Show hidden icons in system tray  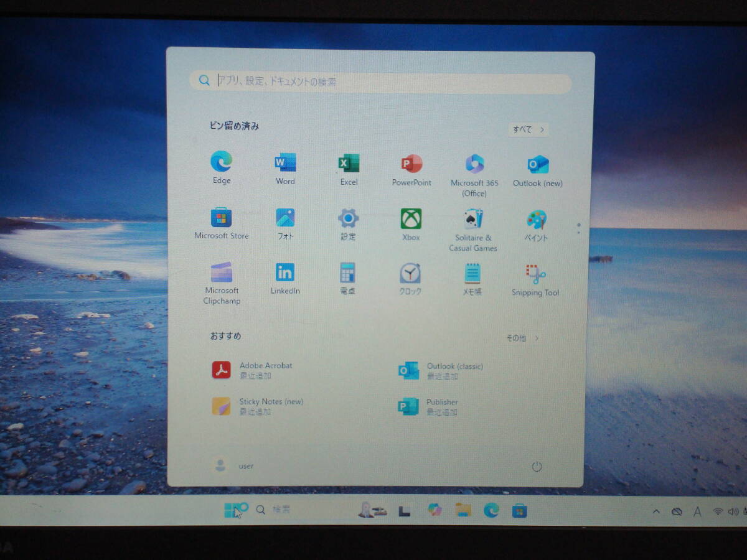pos(656,511)
